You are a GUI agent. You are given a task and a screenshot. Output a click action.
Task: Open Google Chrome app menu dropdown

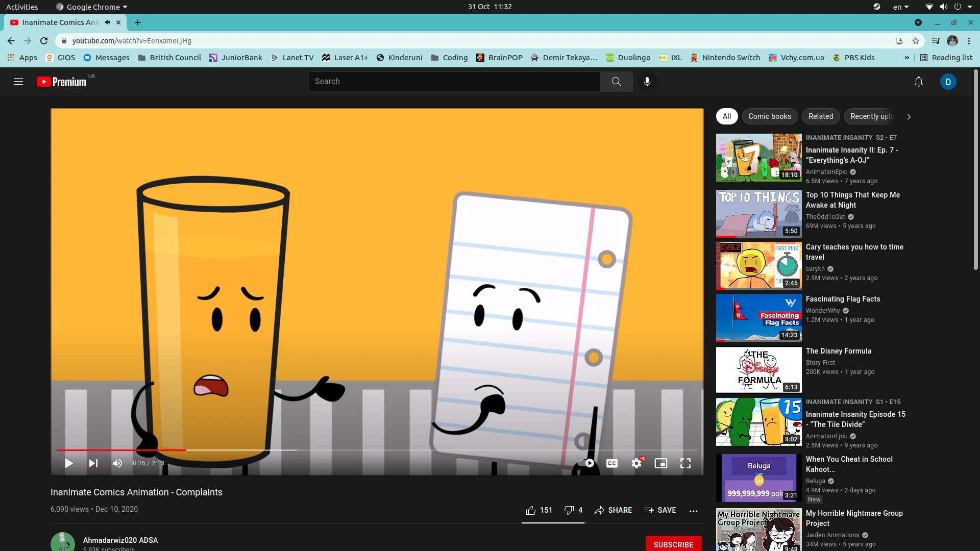(x=92, y=7)
